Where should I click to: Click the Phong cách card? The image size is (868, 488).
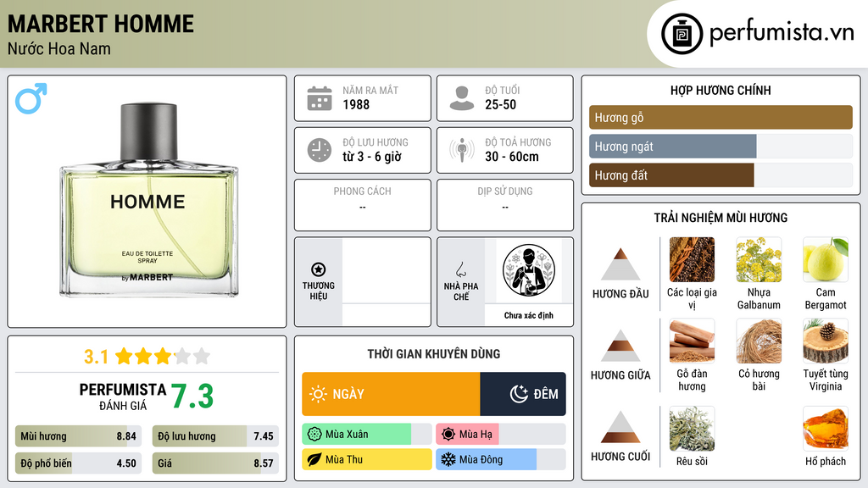pyautogui.click(x=363, y=205)
